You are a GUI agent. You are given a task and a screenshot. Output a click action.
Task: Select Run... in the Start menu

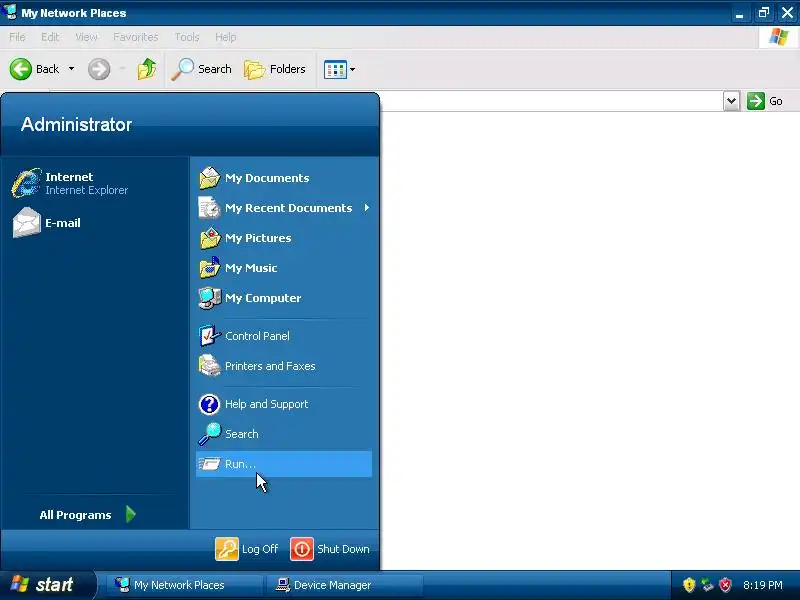point(284,464)
